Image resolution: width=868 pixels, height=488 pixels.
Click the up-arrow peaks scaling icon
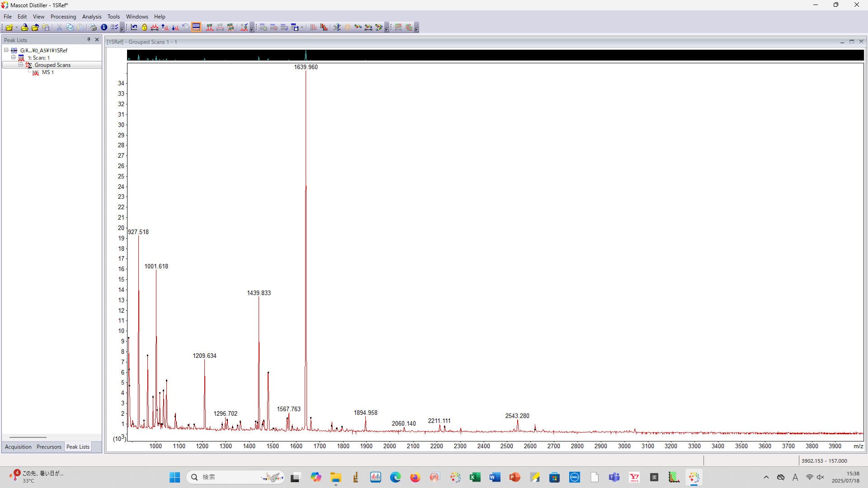165,28
